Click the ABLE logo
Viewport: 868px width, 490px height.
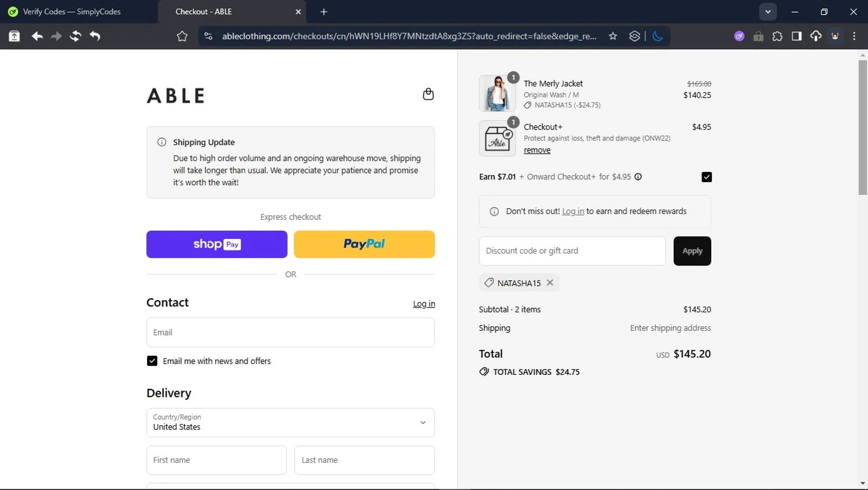coord(176,96)
